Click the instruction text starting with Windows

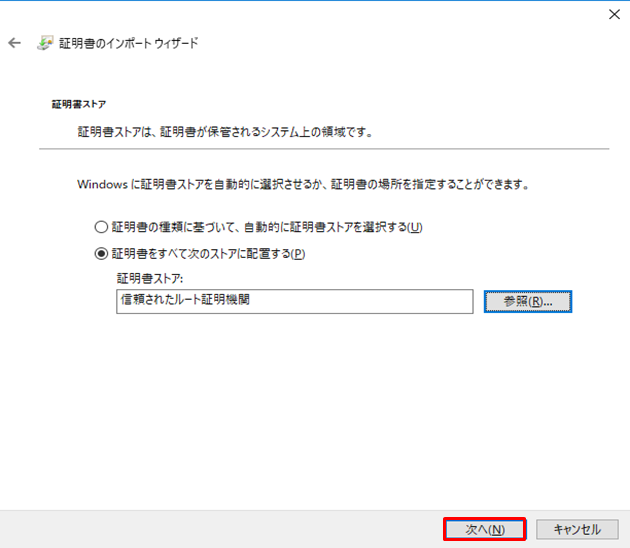tap(303, 185)
